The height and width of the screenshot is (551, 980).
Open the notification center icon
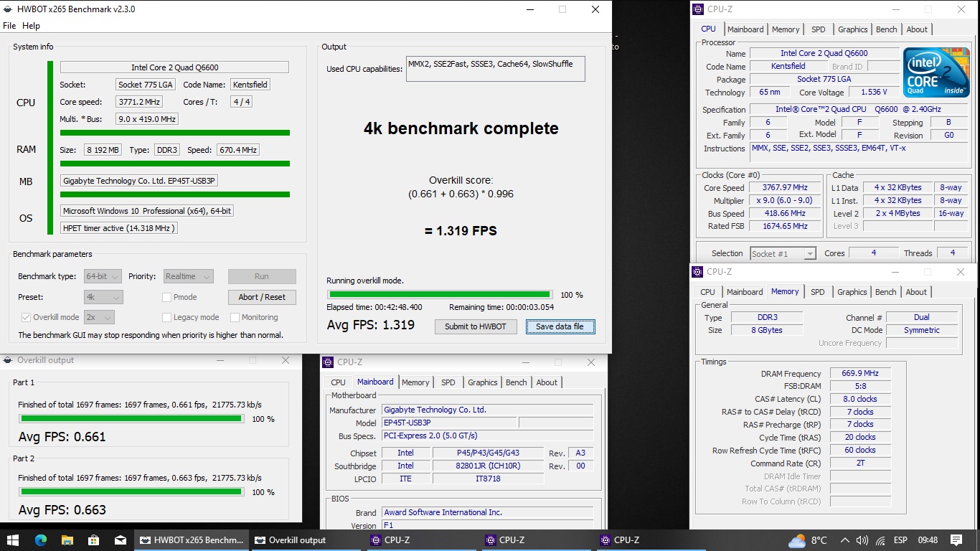coord(956,540)
